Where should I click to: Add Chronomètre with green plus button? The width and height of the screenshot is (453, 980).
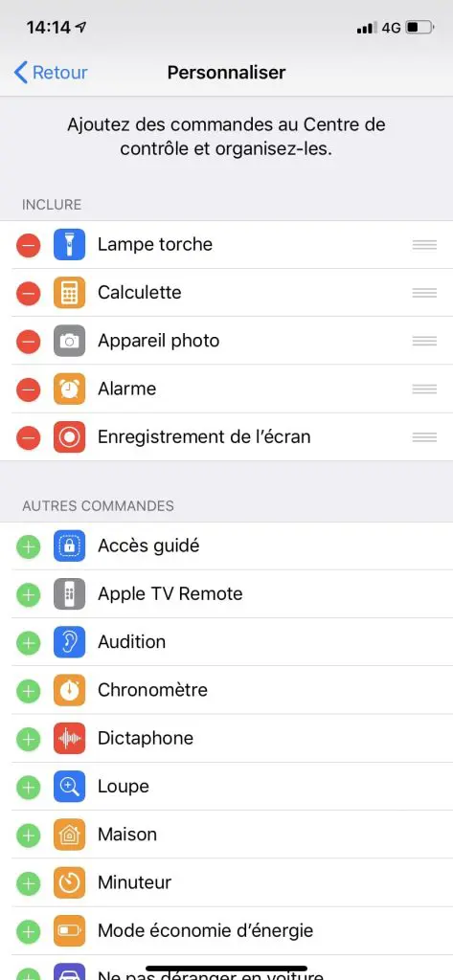pyautogui.click(x=28, y=691)
